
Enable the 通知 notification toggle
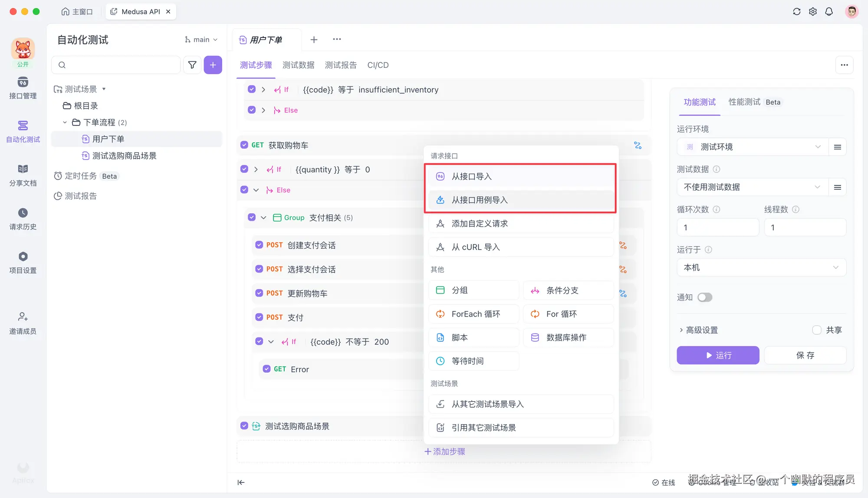coord(705,297)
